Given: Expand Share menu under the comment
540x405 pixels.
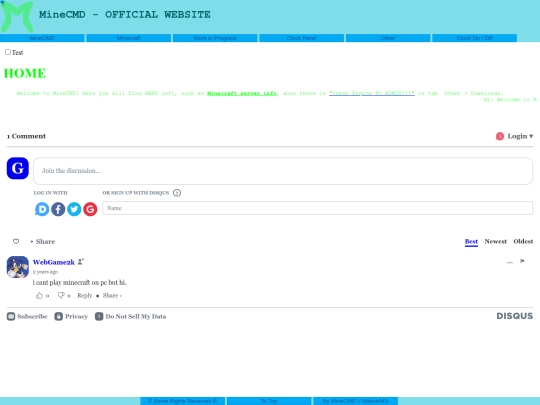Looking at the screenshot, I should click(112, 295).
